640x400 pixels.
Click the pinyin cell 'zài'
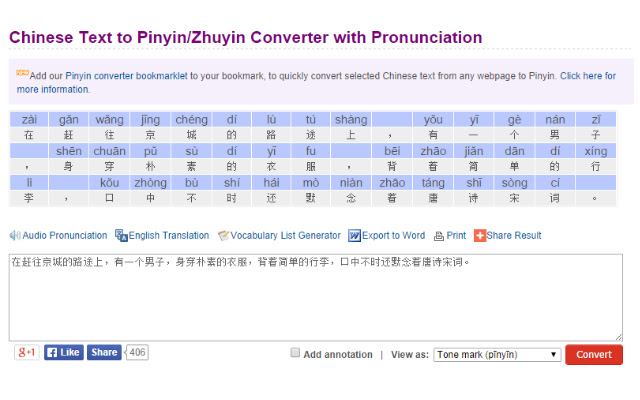pyautogui.click(x=29, y=120)
